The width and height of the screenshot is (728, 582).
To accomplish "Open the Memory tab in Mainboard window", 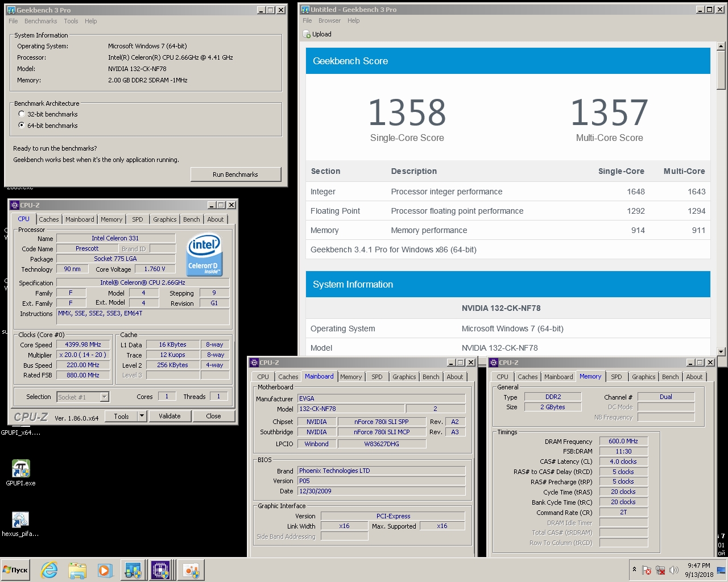I will click(x=351, y=377).
